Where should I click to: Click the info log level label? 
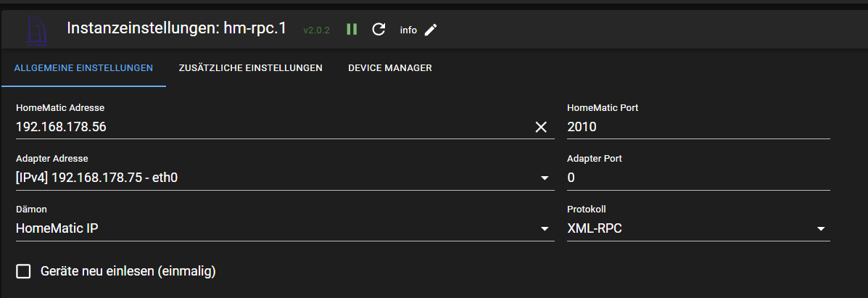[408, 30]
